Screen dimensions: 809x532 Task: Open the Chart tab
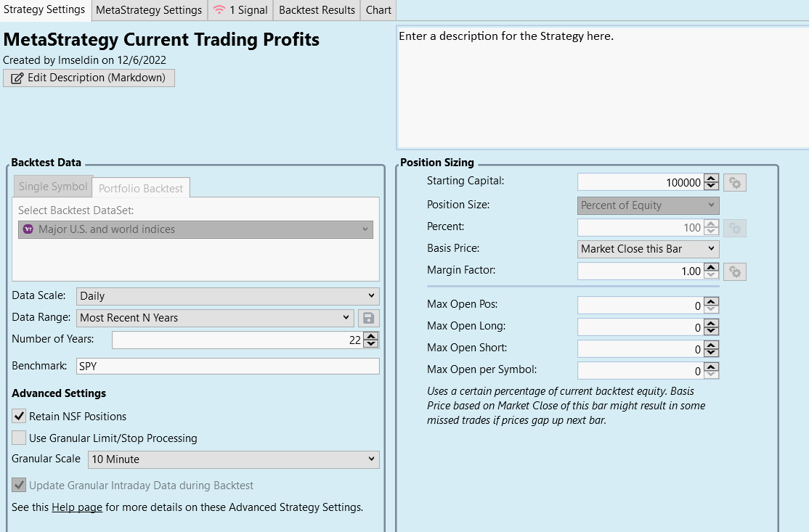pyautogui.click(x=378, y=10)
